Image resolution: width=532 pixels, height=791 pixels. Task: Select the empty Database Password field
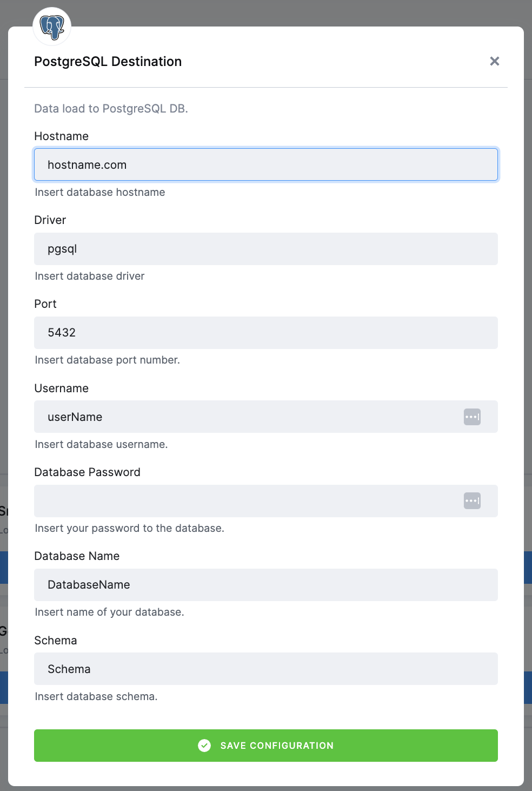tap(243, 501)
